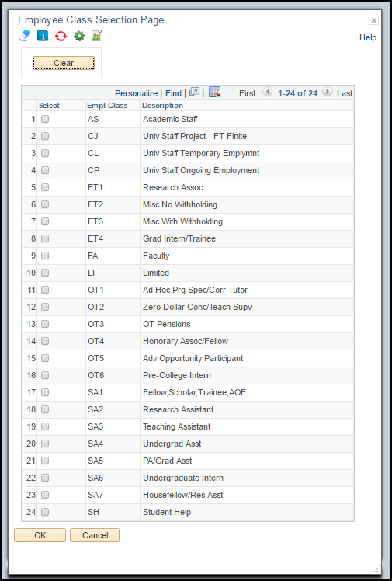This screenshot has height=581, width=392.
Task: Select the Faculty row checkbox
Action: point(45,256)
